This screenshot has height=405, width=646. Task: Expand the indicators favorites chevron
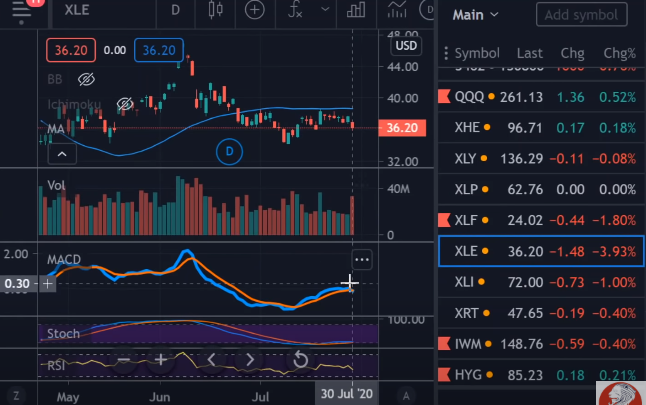[325, 9]
